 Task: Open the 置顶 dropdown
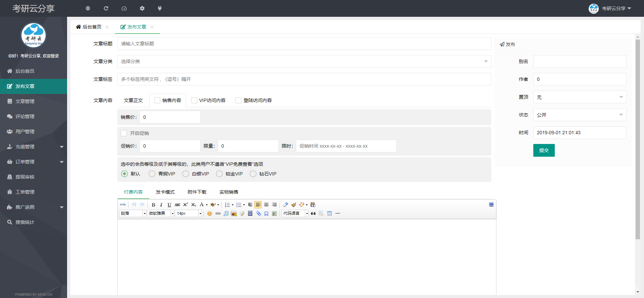pyautogui.click(x=579, y=97)
